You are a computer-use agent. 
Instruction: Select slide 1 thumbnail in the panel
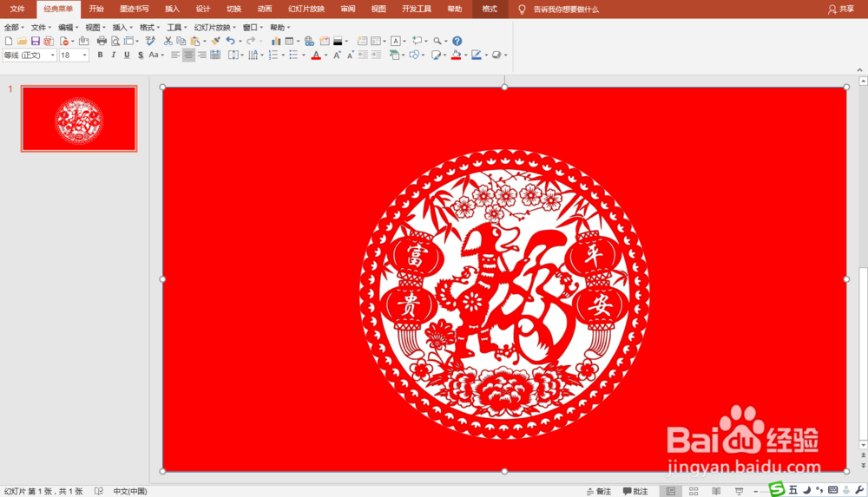[79, 119]
